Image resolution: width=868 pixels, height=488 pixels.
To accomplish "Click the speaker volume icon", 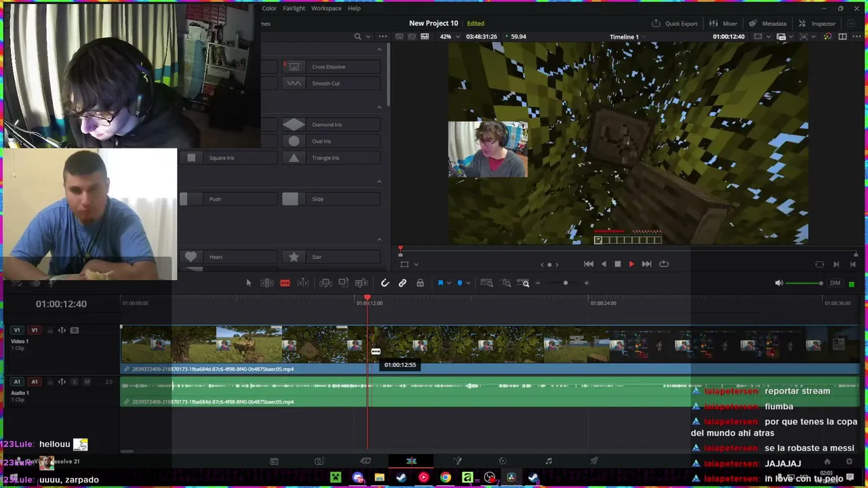I will (778, 283).
